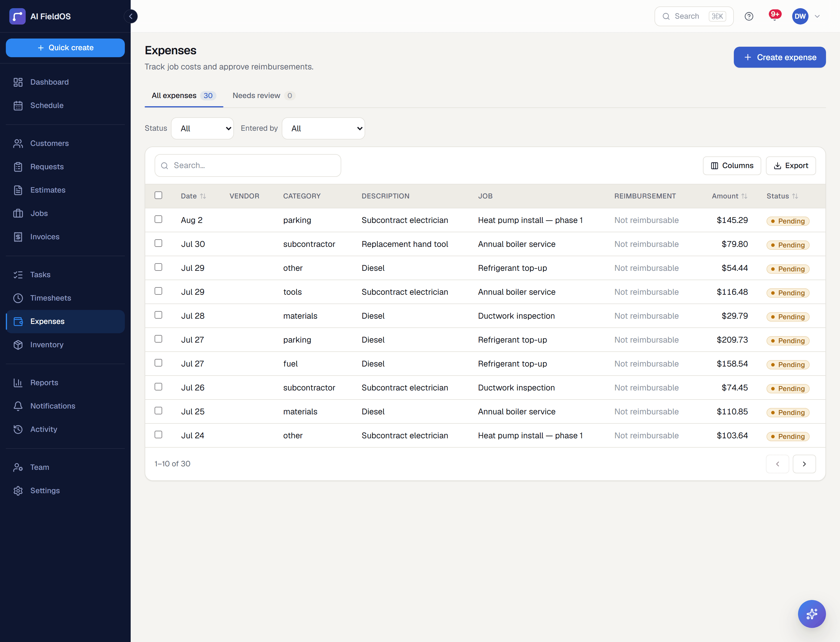Check the Jul 26 subcontractor row checkbox
The width and height of the screenshot is (840, 642).
(x=158, y=387)
